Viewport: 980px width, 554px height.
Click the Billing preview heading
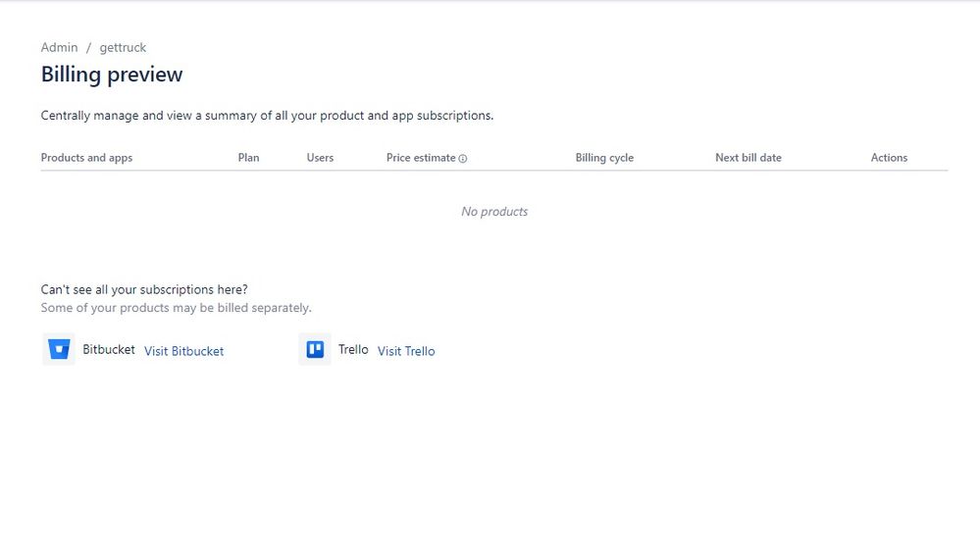112,75
